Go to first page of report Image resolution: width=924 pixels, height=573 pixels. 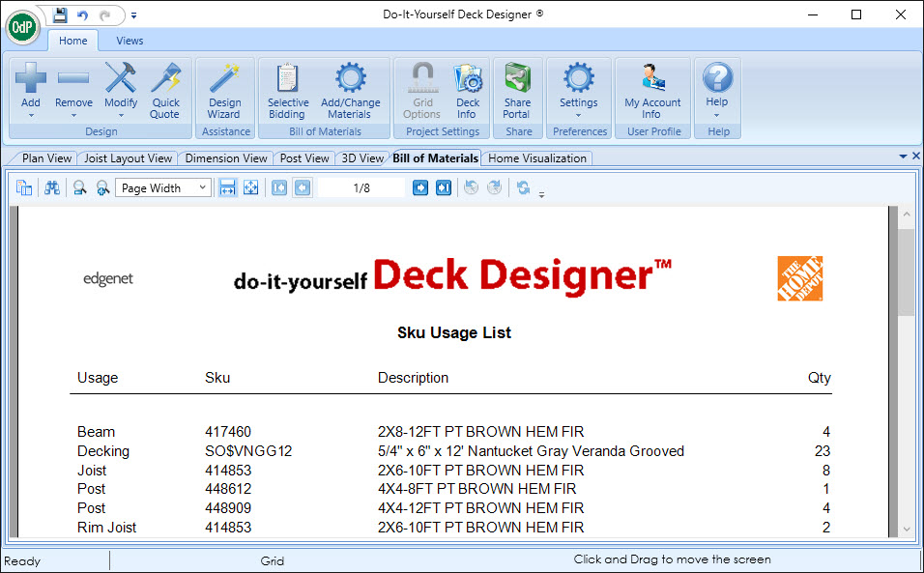tap(279, 187)
